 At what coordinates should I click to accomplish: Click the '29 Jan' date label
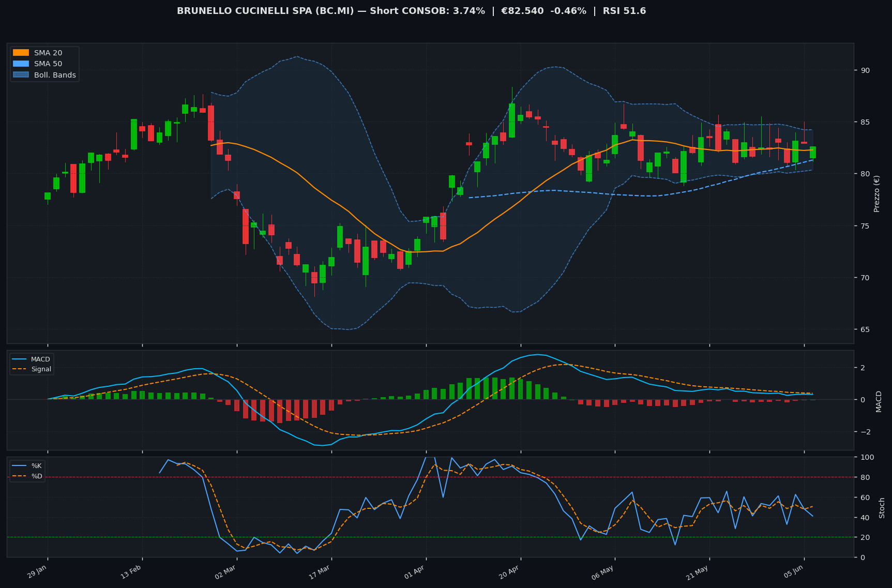[37, 571]
